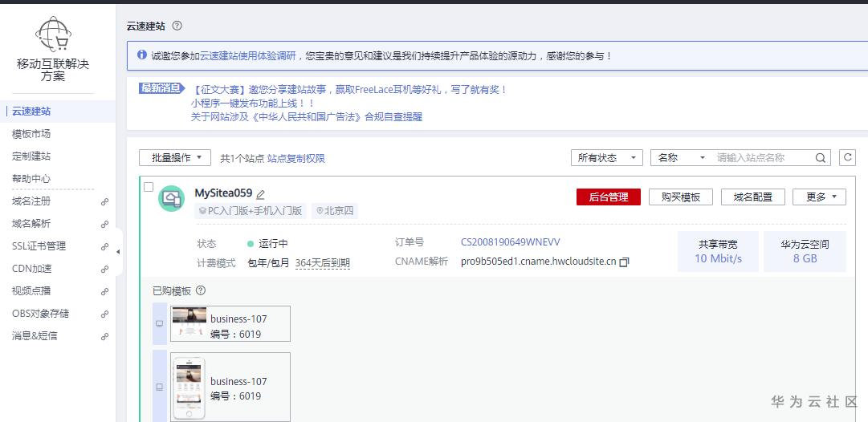Copy the CNAME address with copy icon

(x=624, y=262)
